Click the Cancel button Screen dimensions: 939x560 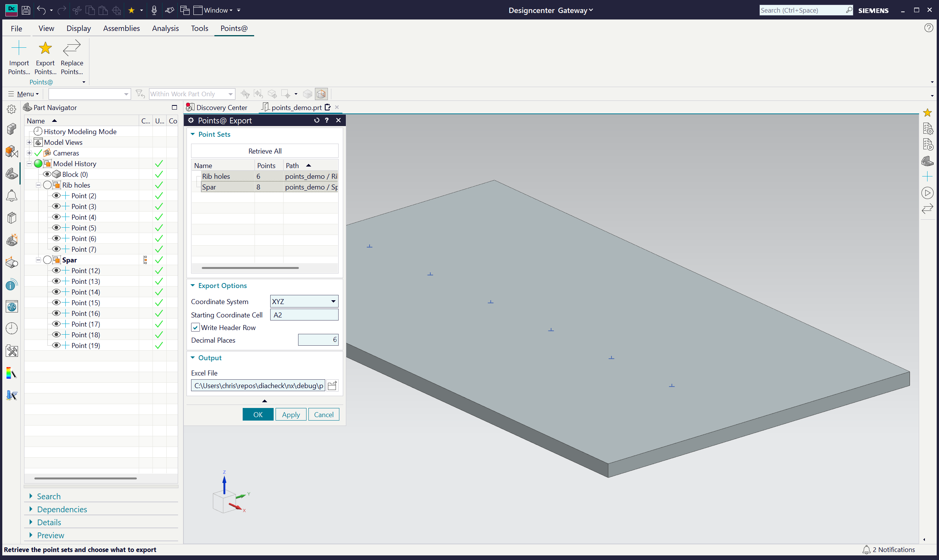[324, 414]
